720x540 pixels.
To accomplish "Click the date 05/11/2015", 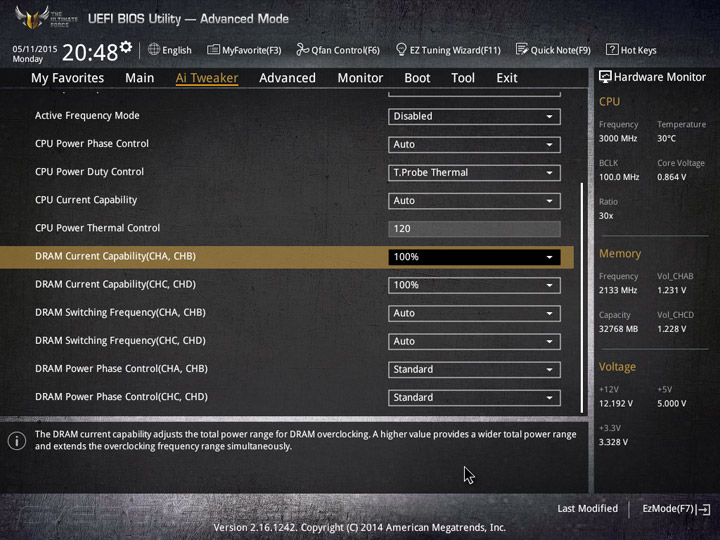I will tap(34, 49).
